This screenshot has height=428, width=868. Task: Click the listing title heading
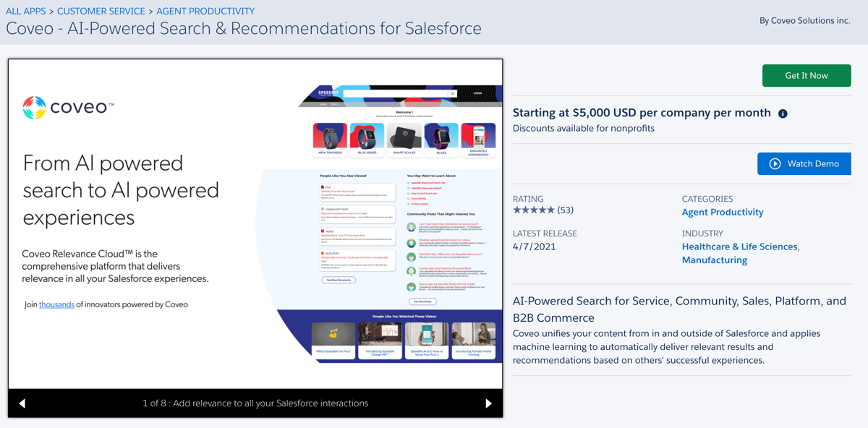[244, 27]
